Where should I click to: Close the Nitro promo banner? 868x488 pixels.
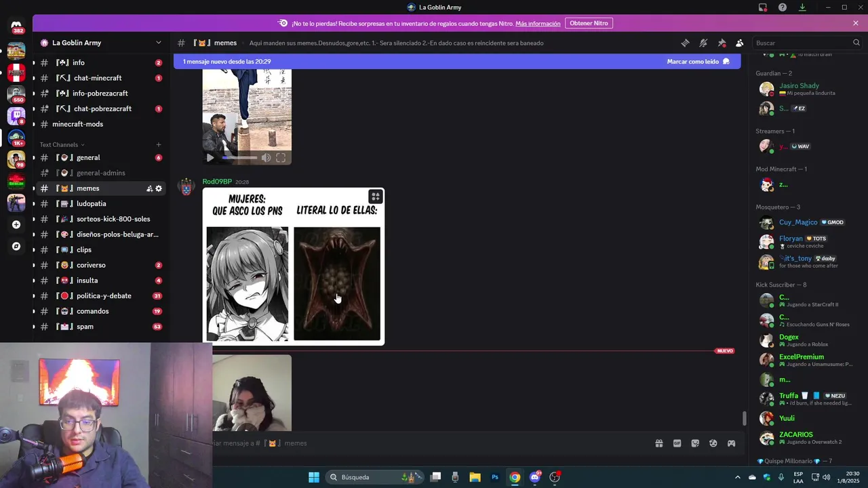click(x=856, y=23)
